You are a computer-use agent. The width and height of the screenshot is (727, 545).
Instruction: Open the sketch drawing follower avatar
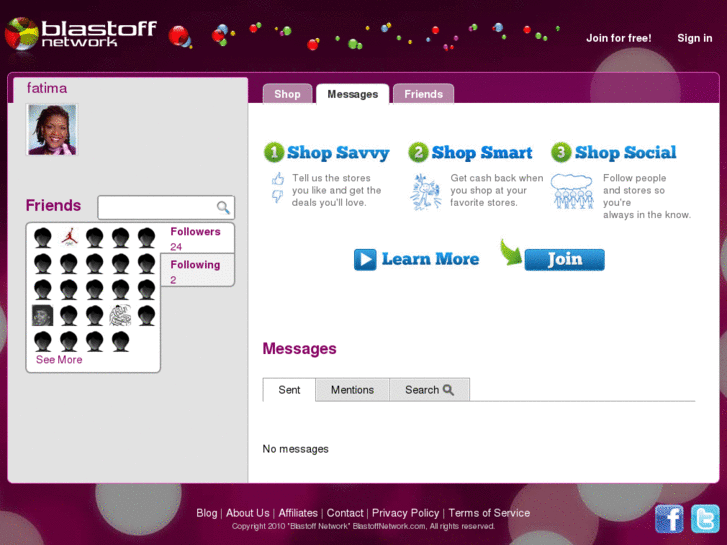tap(121, 315)
